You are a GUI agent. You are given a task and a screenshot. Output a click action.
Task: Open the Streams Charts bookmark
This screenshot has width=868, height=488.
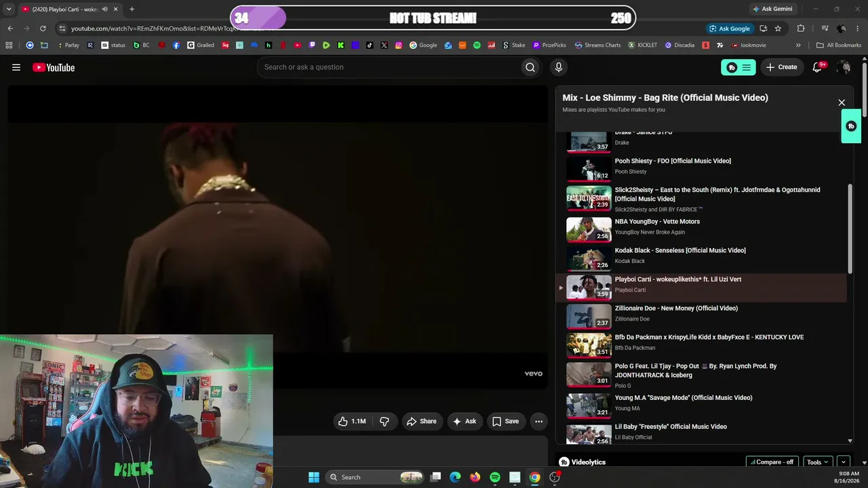(597, 45)
